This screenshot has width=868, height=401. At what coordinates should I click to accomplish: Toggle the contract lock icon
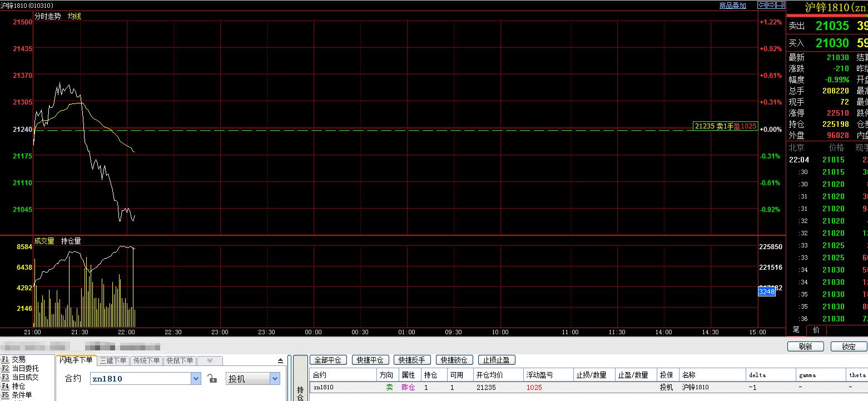(212, 379)
